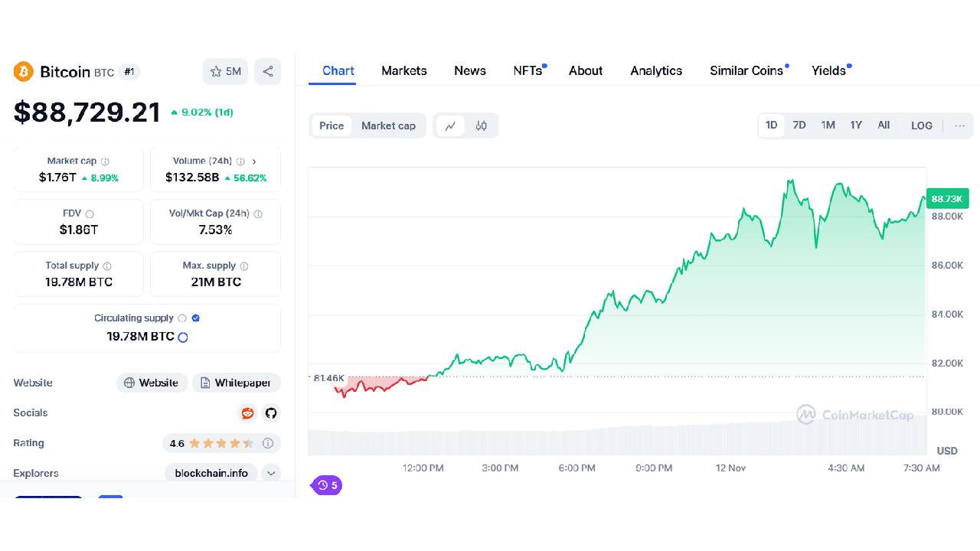This screenshot has height=551, width=980.
Task: Click the USD currency label on chart
Action: pos(947,451)
